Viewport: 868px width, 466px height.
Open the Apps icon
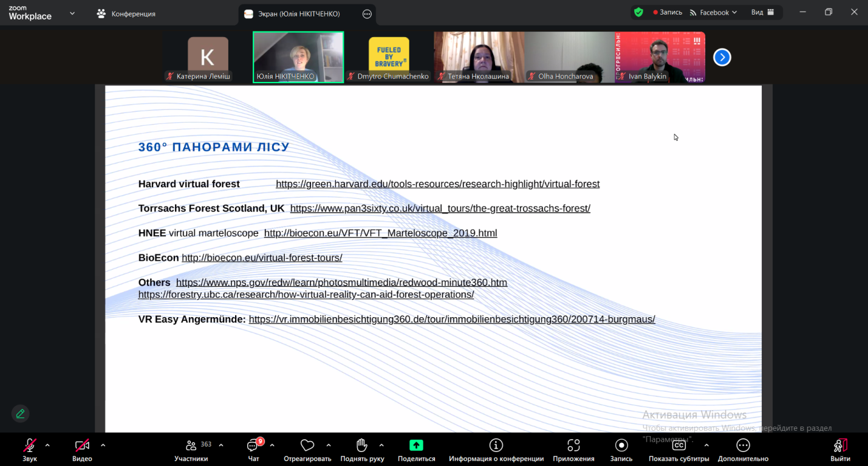(x=573, y=445)
